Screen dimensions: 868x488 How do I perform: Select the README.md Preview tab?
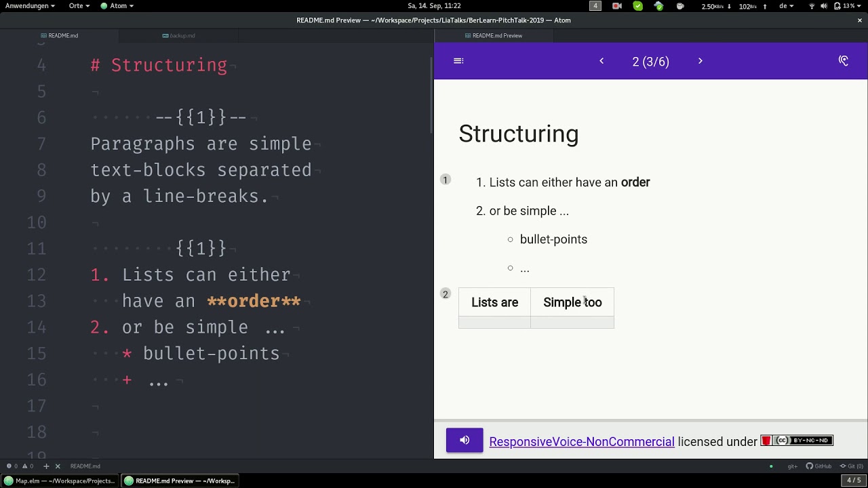tap(494, 35)
